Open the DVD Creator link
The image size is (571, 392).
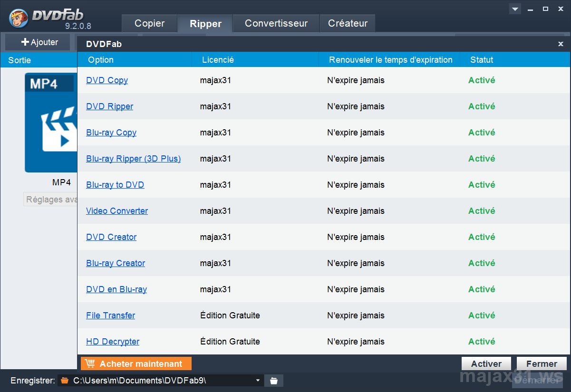click(x=111, y=237)
